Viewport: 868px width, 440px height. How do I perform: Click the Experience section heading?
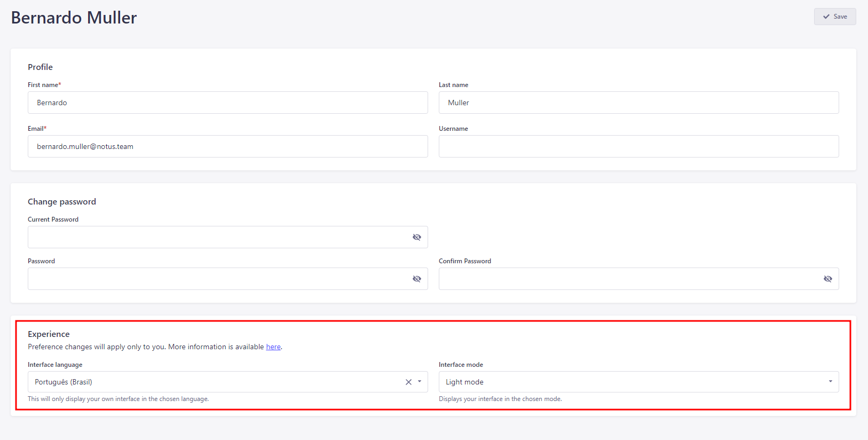click(49, 334)
